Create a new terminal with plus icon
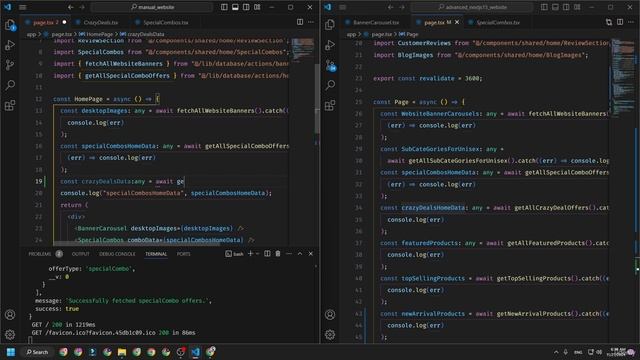The image size is (640, 360). 251,254
